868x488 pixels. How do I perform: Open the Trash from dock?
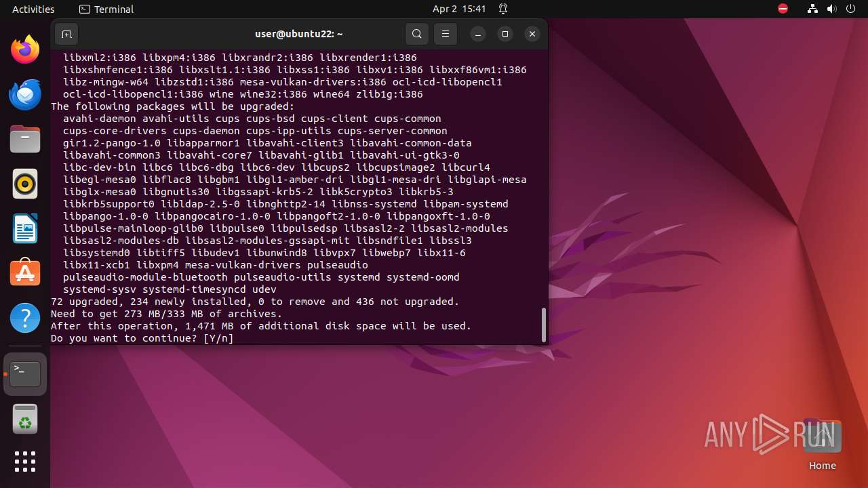(25, 420)
